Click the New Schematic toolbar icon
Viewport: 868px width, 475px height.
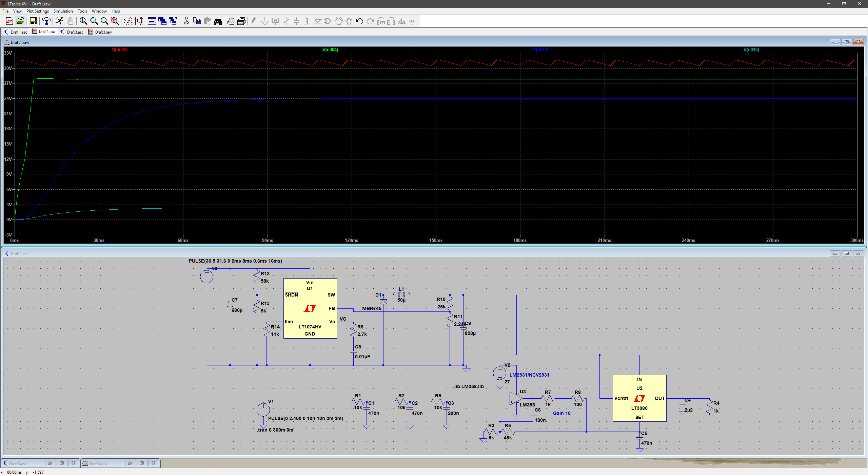click(x=9, y=21)
